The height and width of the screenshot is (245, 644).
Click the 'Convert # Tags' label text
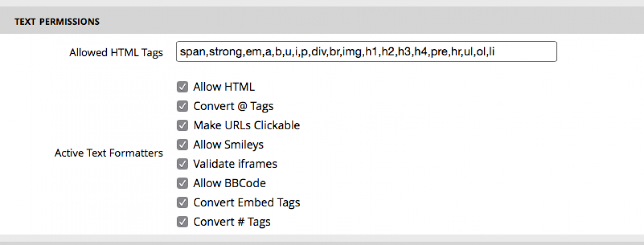(x=231, y=222)
